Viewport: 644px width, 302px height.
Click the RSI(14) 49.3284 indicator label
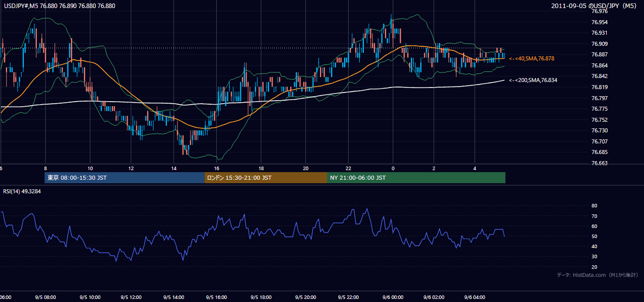click(22, 191)
